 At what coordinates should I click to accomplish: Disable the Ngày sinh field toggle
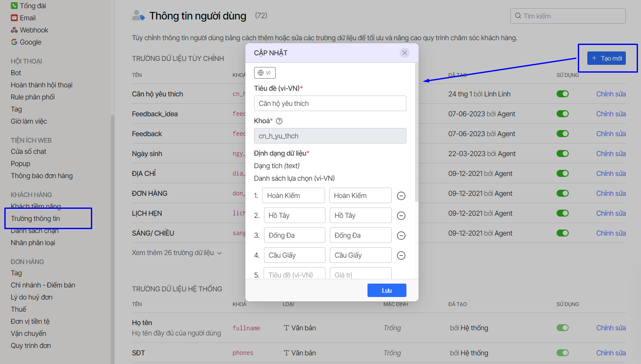562,153
